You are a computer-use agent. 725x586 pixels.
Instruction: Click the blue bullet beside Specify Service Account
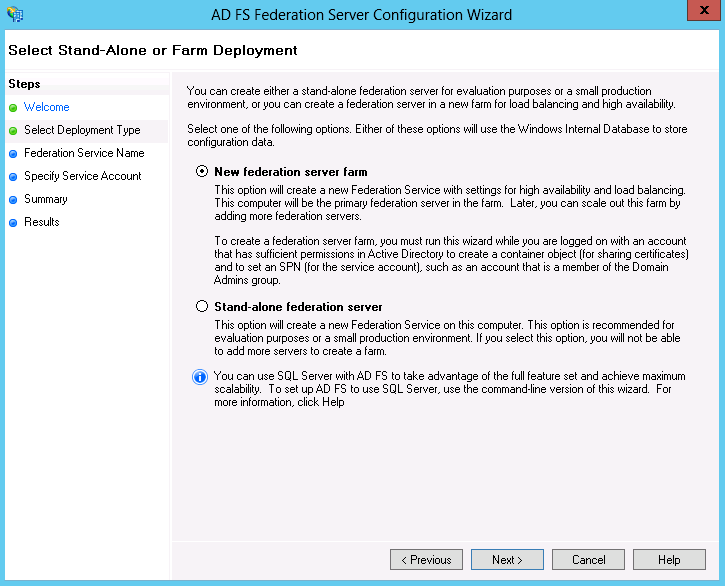click(x=13, y=177)
